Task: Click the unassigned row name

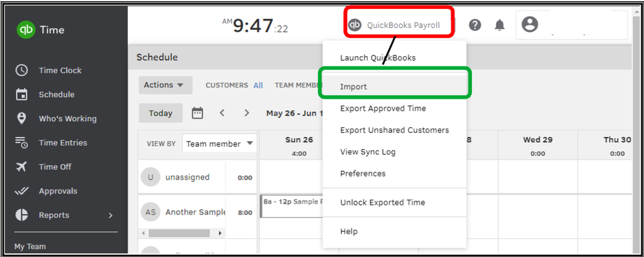Action: (x=187, y=177)
